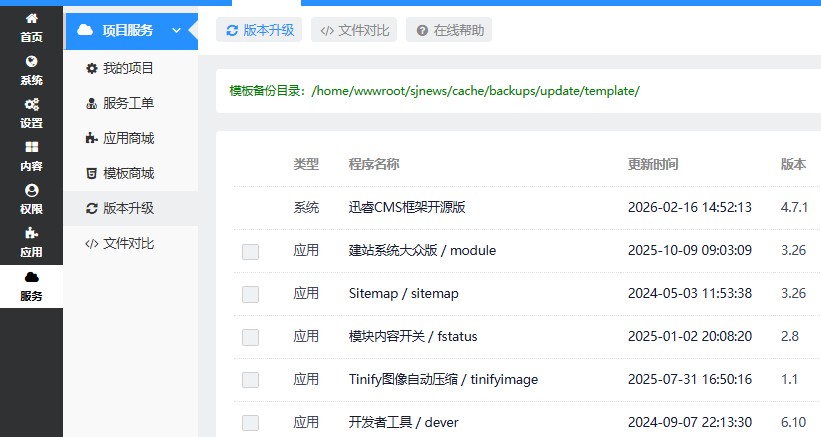Click the 类型 column header
The width and height of the screenshot is (821, 437).
click(306, 164)
